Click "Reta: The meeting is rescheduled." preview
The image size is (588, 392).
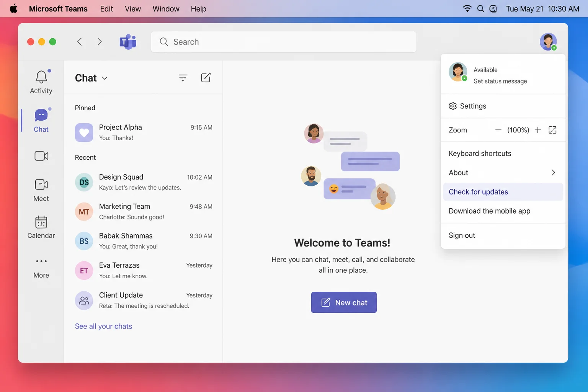pos(144,306)
